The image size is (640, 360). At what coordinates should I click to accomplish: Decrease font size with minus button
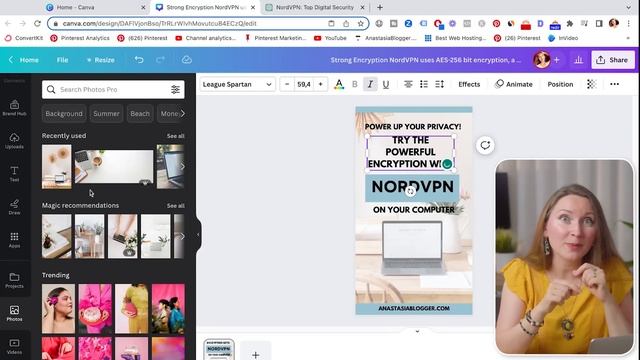[287, 84]
